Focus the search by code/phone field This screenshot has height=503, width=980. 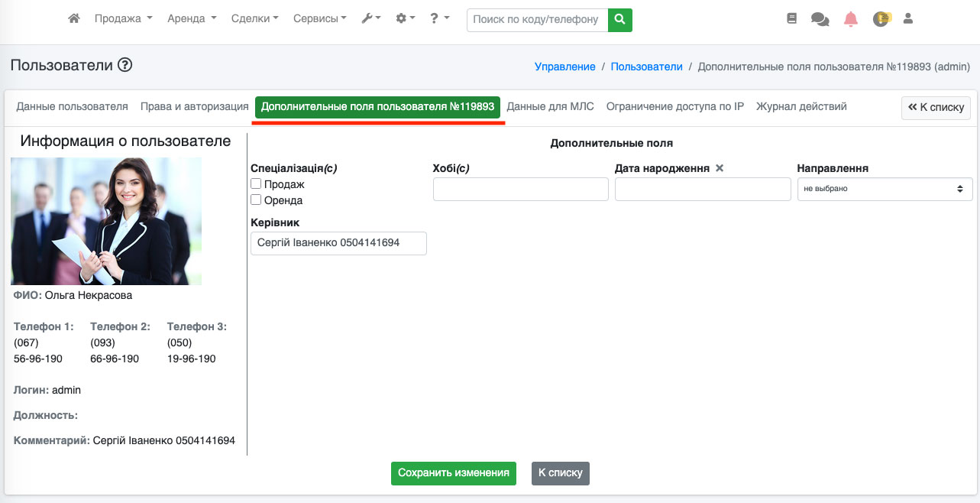[x=537, y=19]
